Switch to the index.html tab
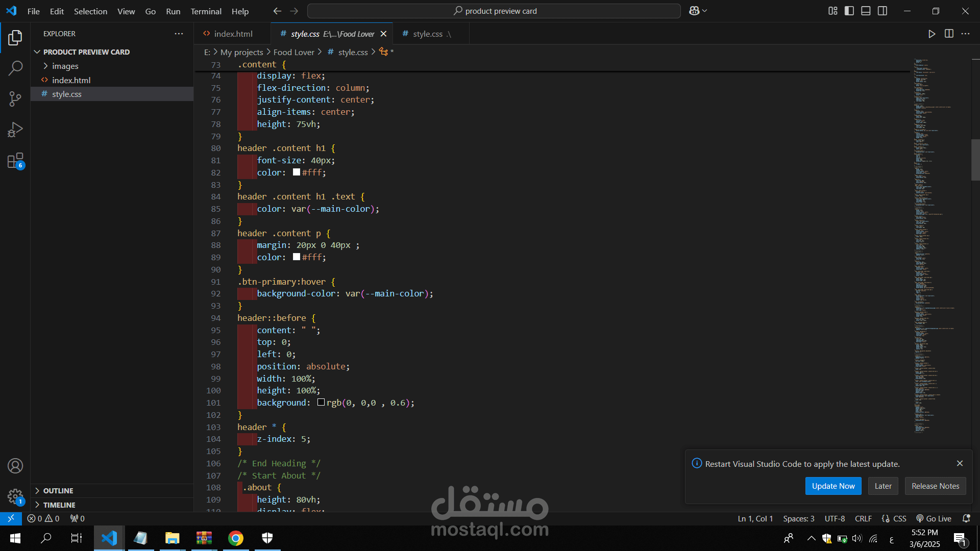This screenshot has width=980, height=551. [x=233, y=34]
